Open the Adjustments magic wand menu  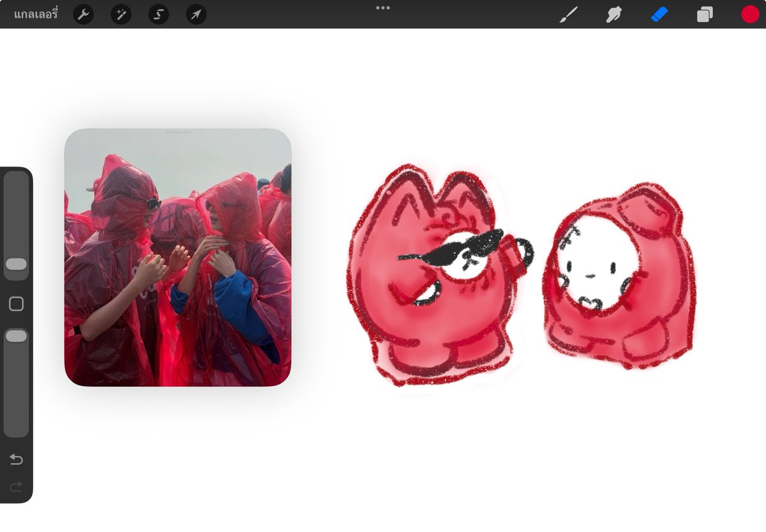coord(121,14)
